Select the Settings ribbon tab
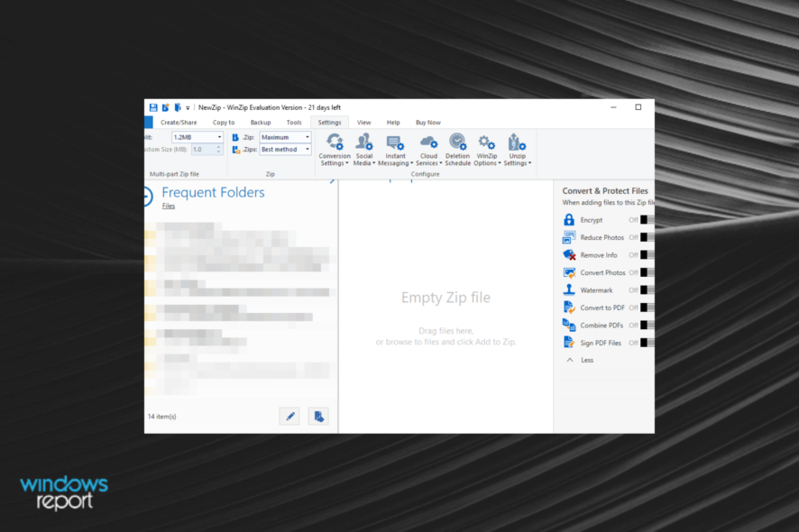This screenshot has width=799, height=532. pos(330,123)
